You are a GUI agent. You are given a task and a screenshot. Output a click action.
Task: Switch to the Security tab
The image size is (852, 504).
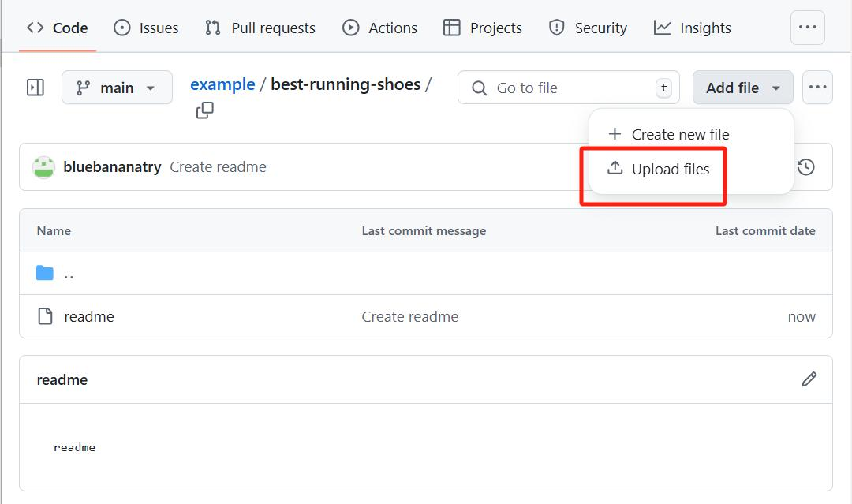[x=588, y=28]
